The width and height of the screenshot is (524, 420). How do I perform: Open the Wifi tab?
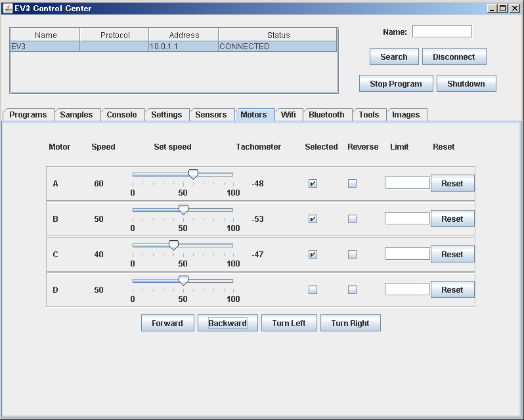coord(288,114)
